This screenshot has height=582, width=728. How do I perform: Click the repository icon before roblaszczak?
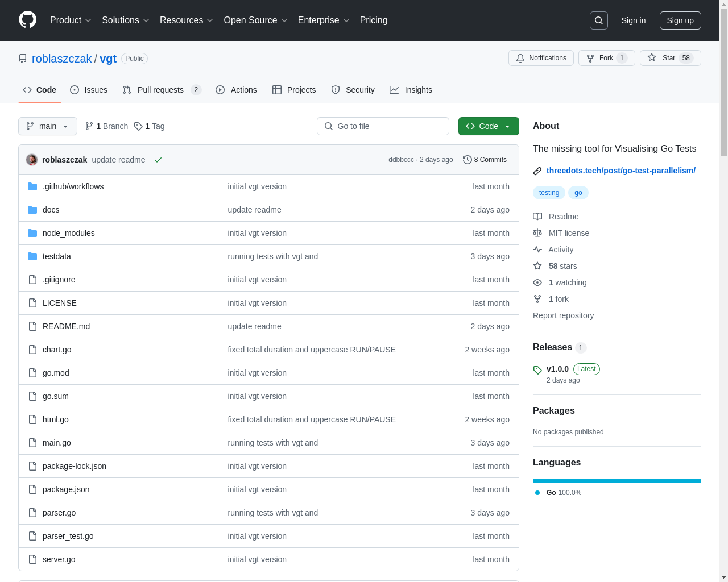(x=23, y=59)
